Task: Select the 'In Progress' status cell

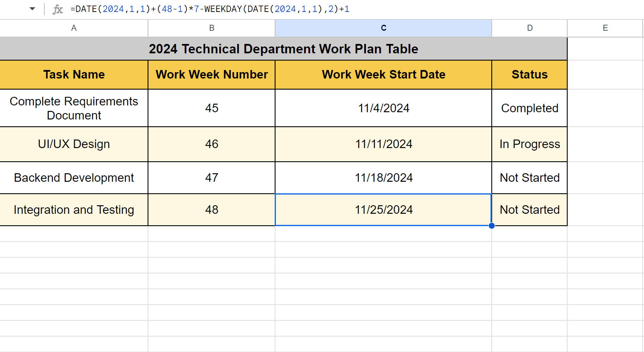Action: [x=530, y=144]
